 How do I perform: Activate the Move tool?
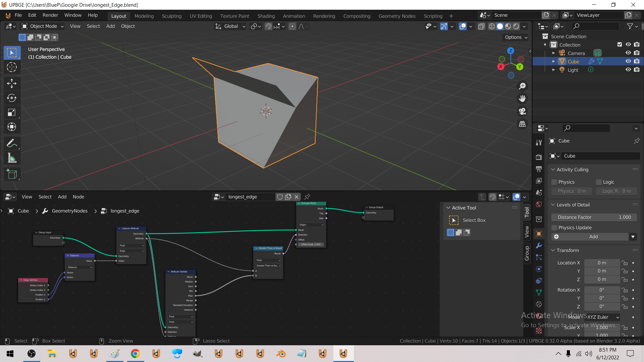tap(12, 83)
